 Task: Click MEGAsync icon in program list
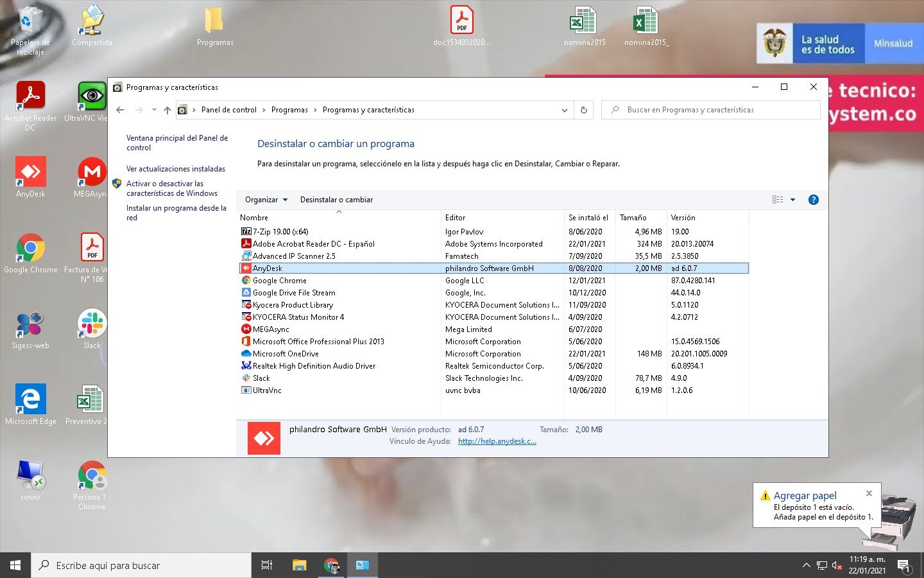coord(246,329)
